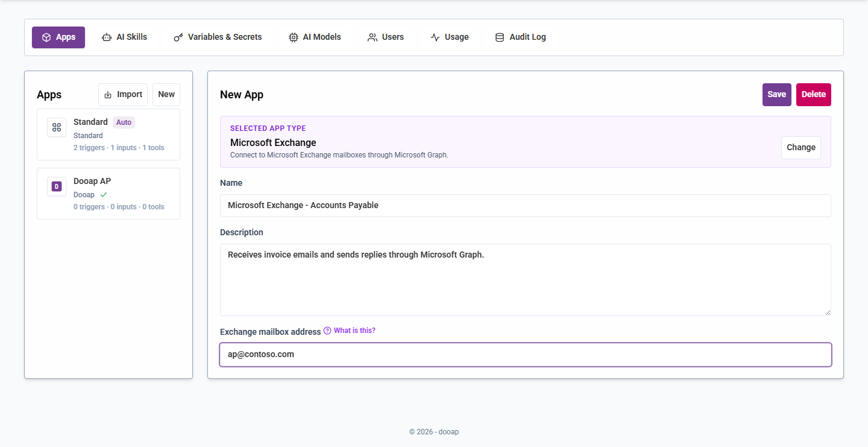This screenshot has height=447, width=868.
Task: Click "2 triggers · 1 inputs · 1 tools" text
Action: coord(119,148)
